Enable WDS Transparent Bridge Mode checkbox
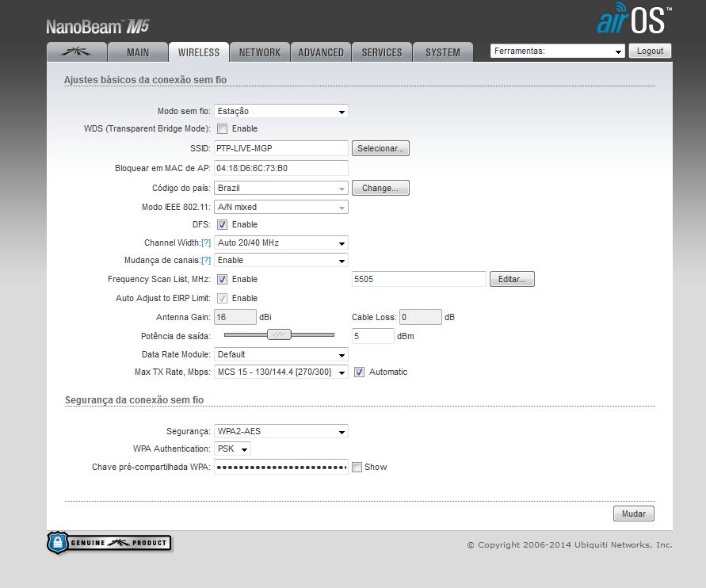Viewport: 706px width, 588px height. (x=222, y=128)
